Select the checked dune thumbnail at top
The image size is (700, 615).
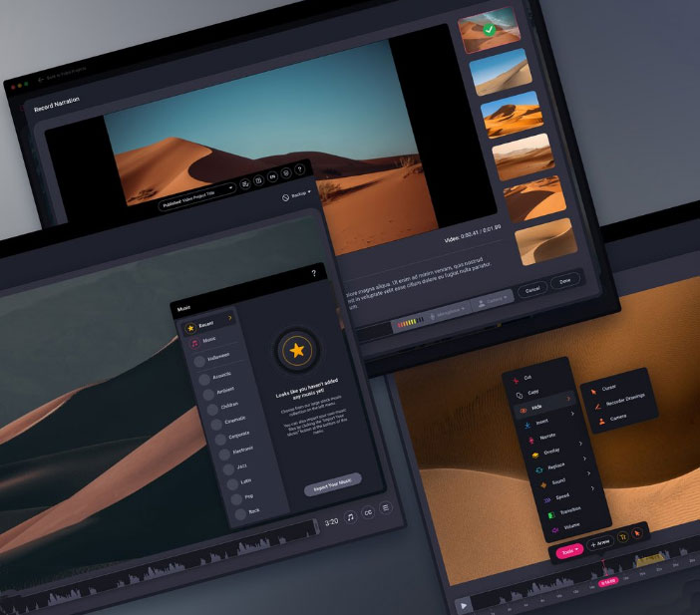coord(489,29)
